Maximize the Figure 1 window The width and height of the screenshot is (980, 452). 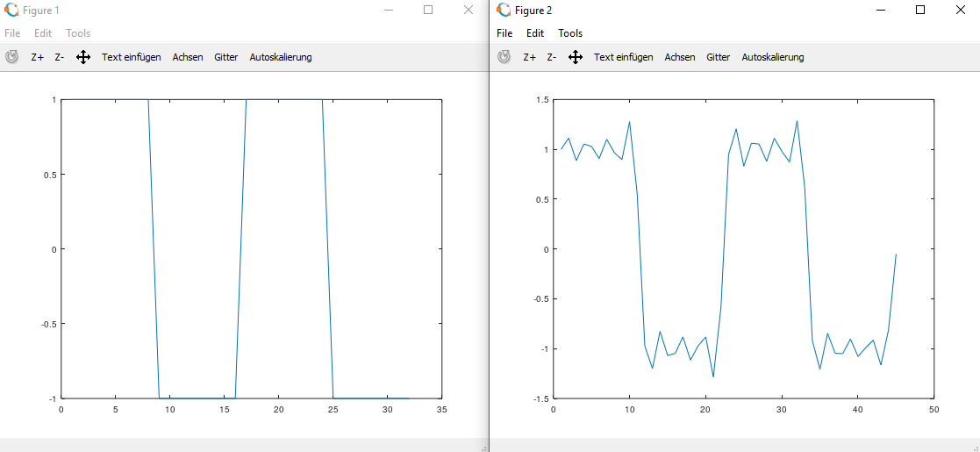(428, 10)
